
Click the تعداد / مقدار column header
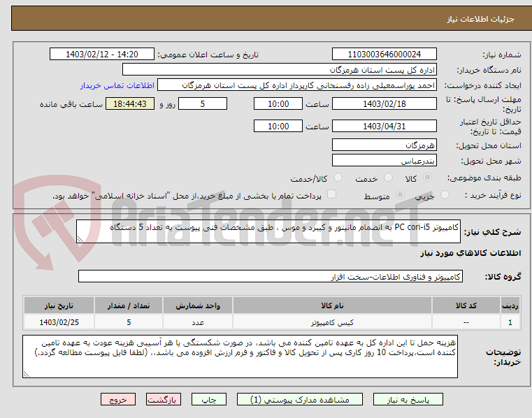[129, 305]
